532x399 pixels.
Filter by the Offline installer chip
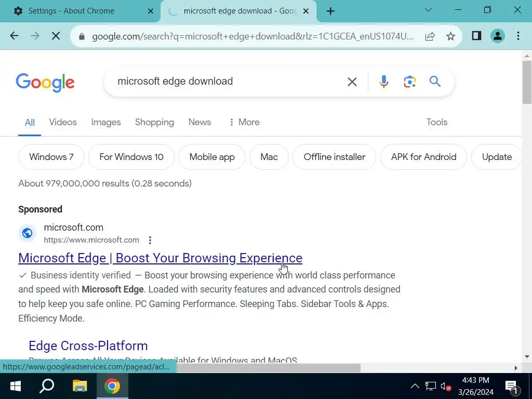coord(334,157)
